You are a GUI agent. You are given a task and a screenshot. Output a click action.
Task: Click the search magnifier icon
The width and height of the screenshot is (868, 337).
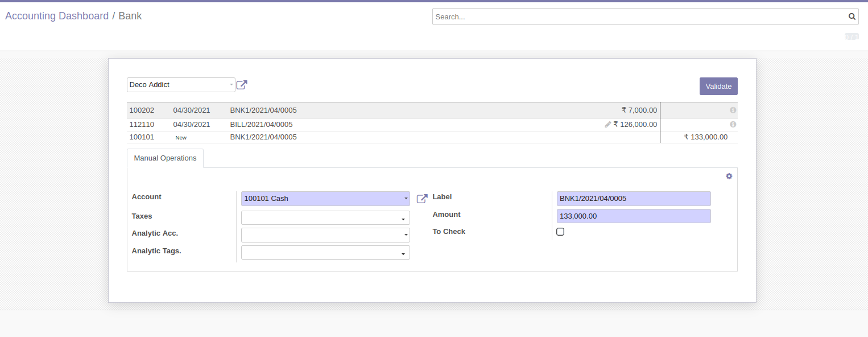(852, 17)
